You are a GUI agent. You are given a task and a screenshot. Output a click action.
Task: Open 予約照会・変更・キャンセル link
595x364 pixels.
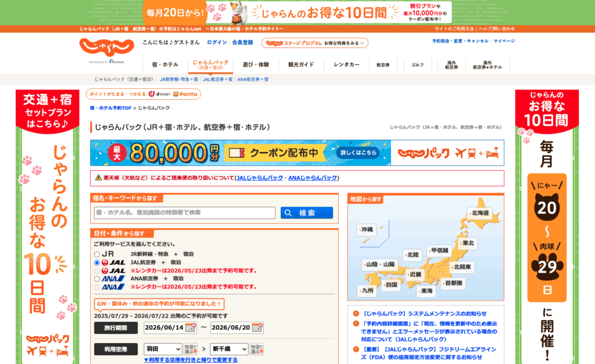(x=460, y=41)
